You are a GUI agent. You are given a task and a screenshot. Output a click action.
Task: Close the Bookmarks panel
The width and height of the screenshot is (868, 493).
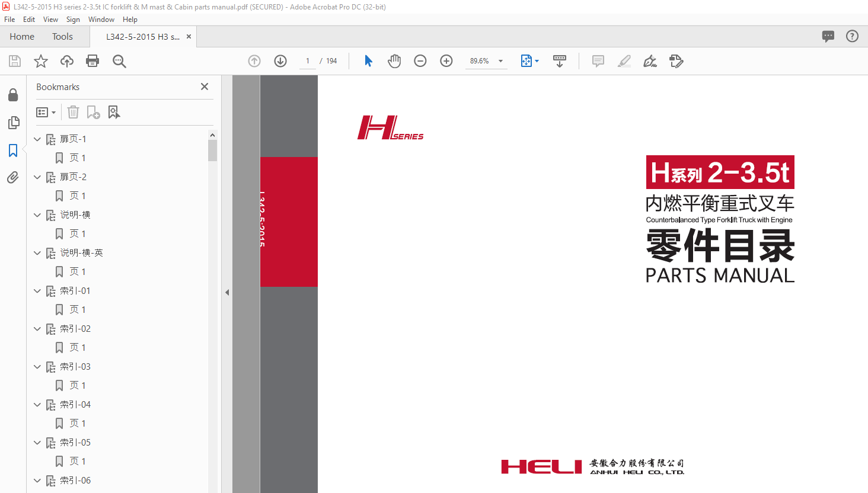coord(205,87)
